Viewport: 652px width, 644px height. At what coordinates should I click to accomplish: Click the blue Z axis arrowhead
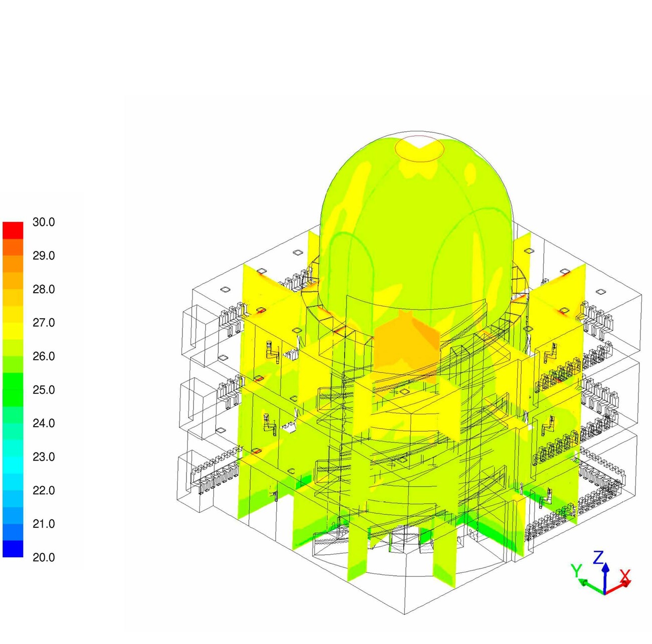pyautogui.click(x=605, y=567)
